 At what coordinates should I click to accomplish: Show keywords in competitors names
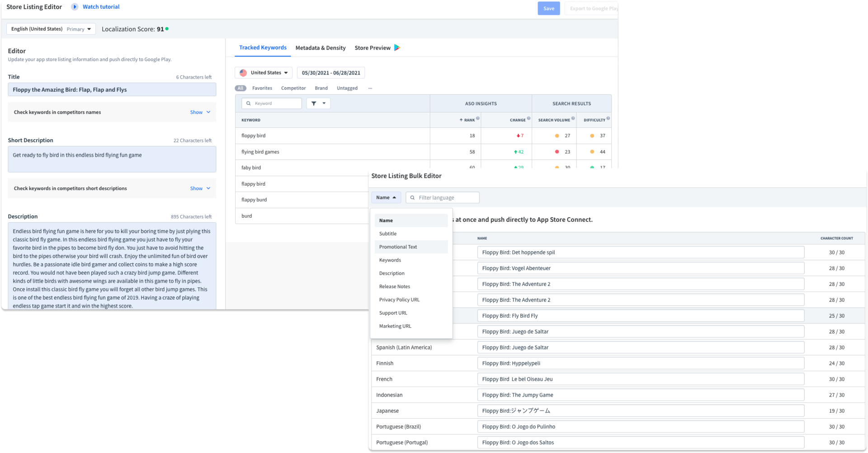200,112
